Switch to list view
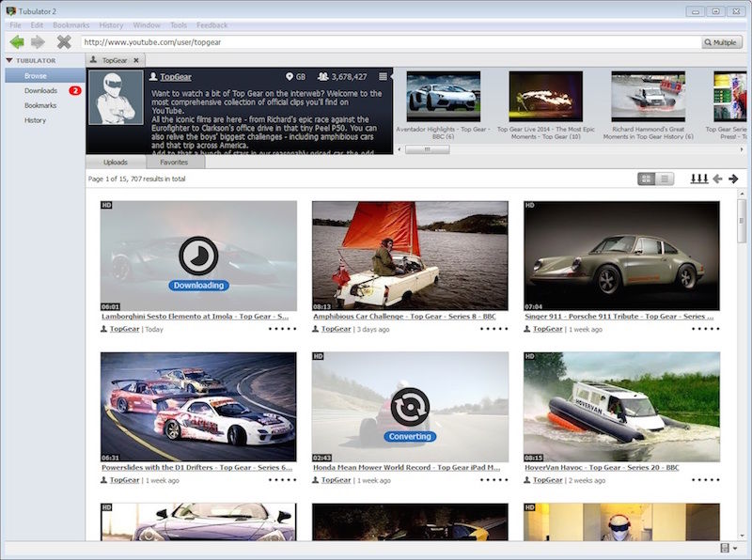Image resolution: width=752 pixels, height=560 pixels. point(665,179)
